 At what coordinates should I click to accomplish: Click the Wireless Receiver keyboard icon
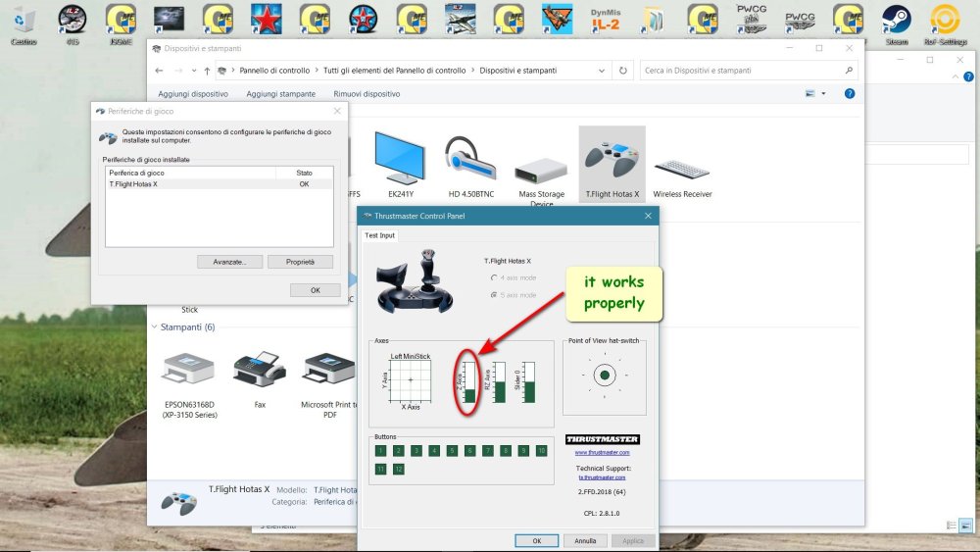(x=682, y=167)
